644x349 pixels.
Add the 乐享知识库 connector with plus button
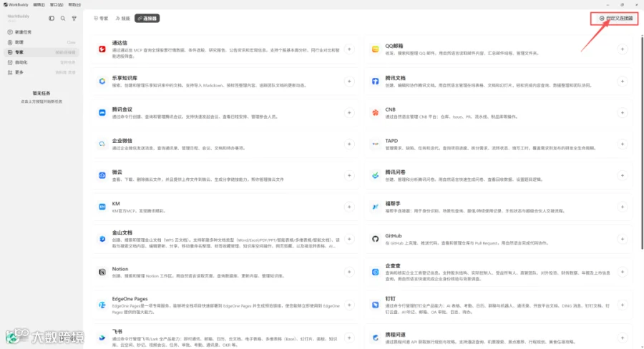click(x=349, y=82)
